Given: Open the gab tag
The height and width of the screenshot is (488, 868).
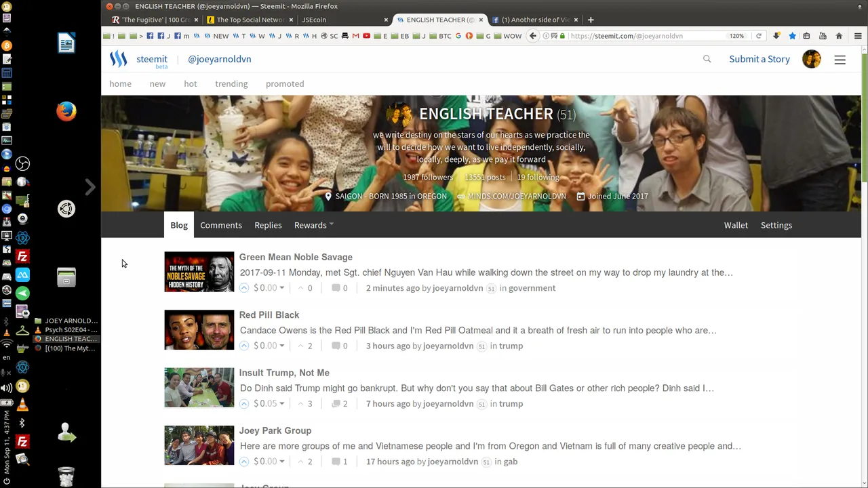Looking at the screenshot, I should 511,462.
